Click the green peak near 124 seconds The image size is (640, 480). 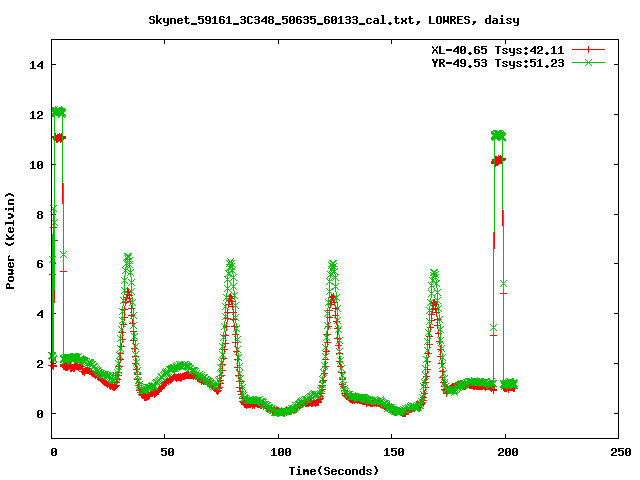click(x=333, y=265)
